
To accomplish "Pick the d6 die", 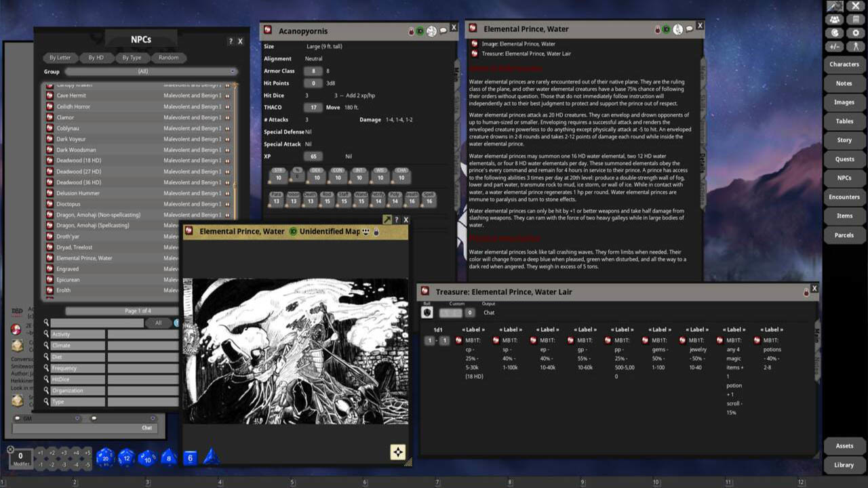I will coord(191,458).
